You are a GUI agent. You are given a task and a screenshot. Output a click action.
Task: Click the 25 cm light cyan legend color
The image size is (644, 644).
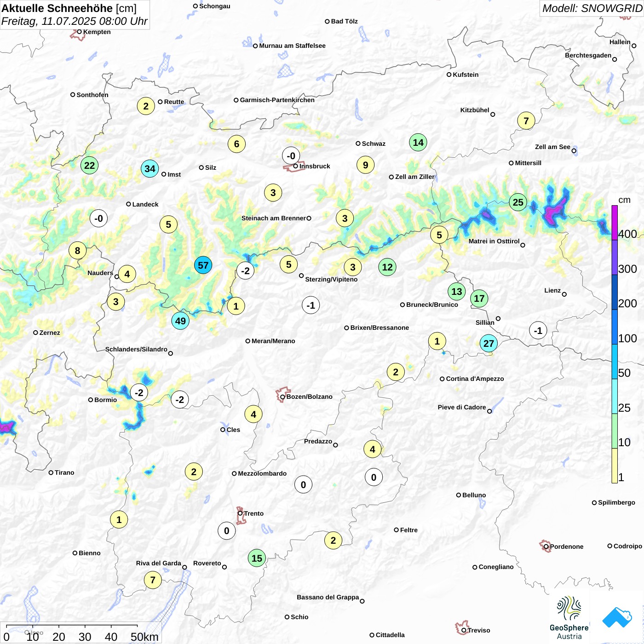click(x=615, y=397)
